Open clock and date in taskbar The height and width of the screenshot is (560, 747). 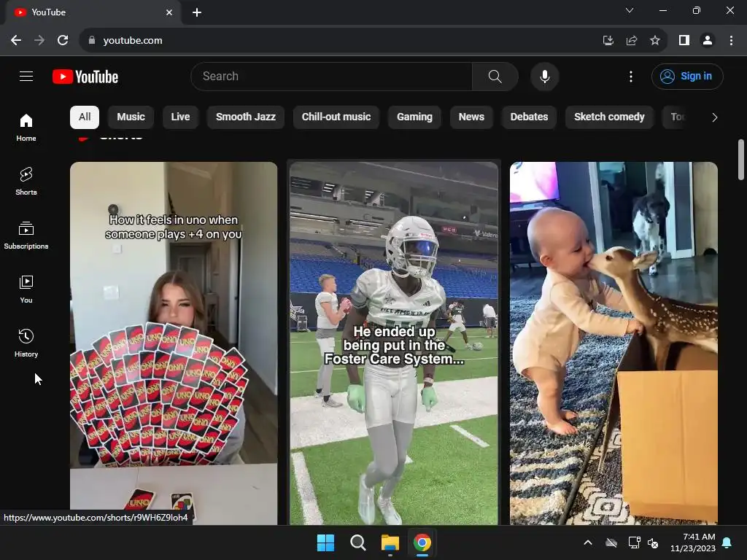coord(693,542)
